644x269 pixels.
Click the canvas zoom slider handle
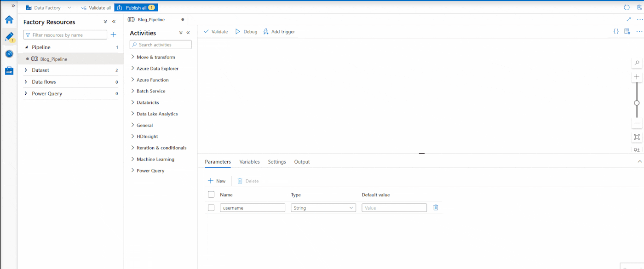(637, 103)
